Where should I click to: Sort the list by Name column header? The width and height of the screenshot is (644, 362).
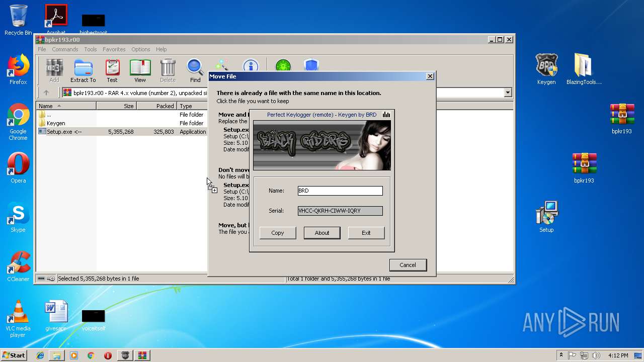(x=66, y=106)
